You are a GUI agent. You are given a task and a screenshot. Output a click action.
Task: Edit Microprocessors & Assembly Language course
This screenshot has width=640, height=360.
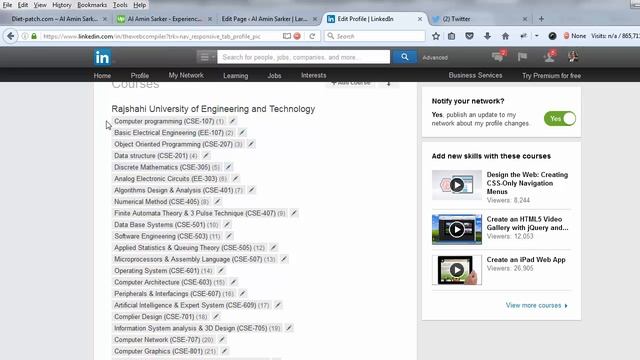284,259
